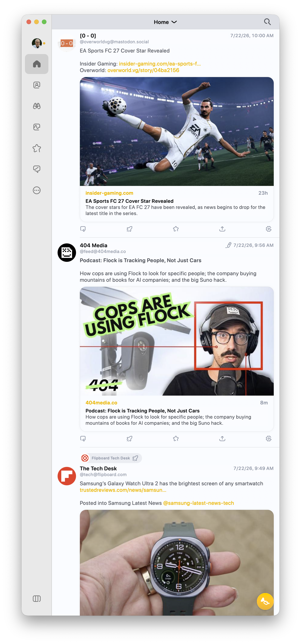Boost the EA Sports FC 27 post

129,229
